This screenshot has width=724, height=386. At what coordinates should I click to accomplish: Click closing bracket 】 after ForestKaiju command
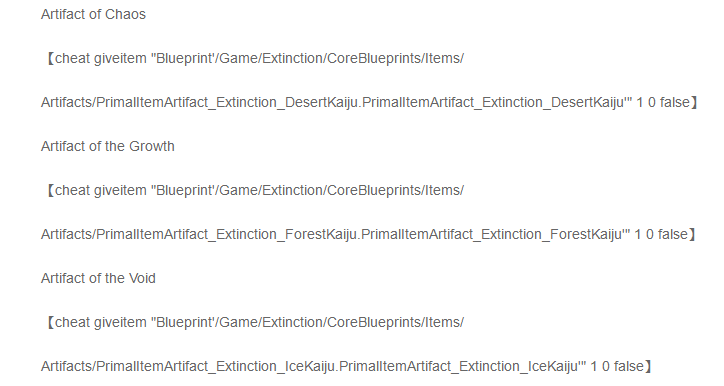point(693,234)
